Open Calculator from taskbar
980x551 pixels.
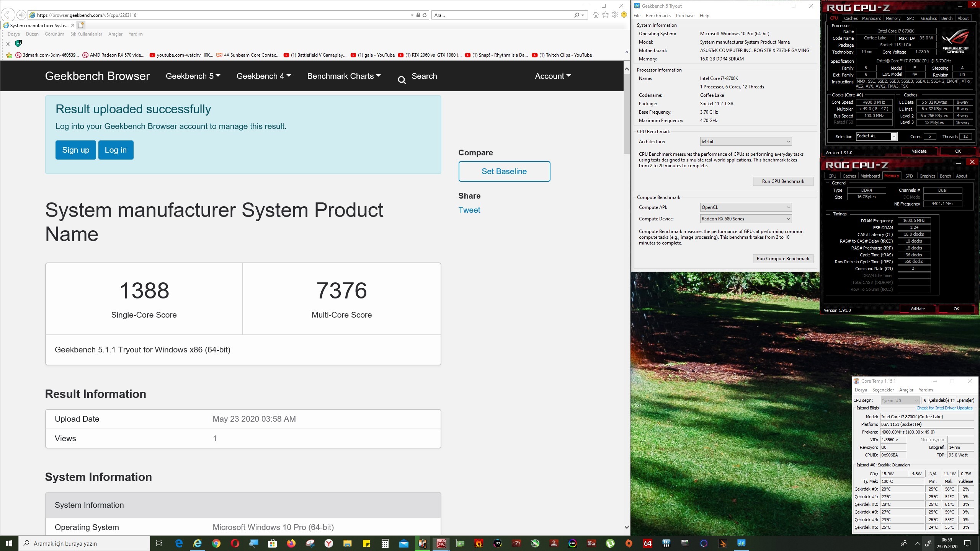tap(385, 543)
